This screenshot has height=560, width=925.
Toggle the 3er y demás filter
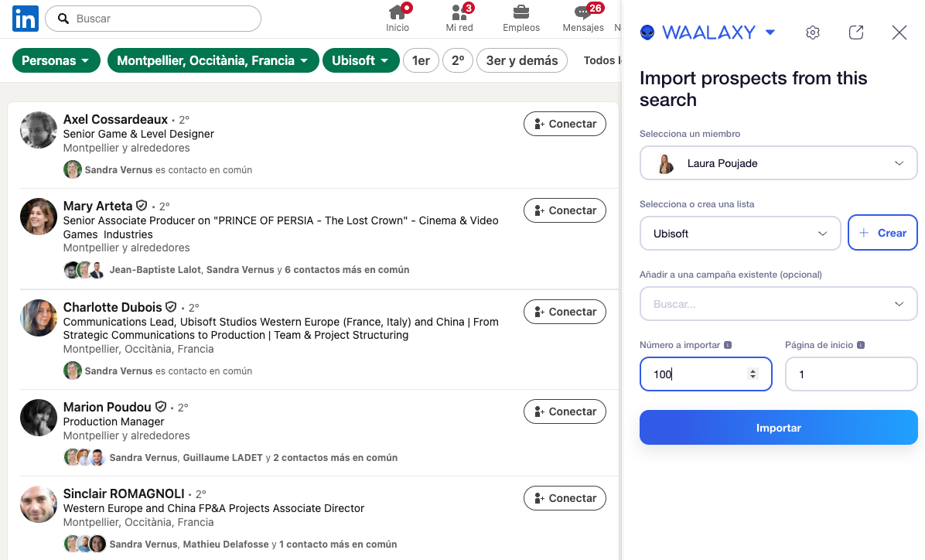(x=521, y=60)
